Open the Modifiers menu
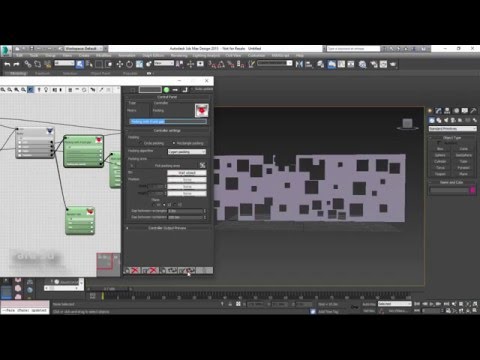This screenshot has width=480, height=360. coord(104,55)
